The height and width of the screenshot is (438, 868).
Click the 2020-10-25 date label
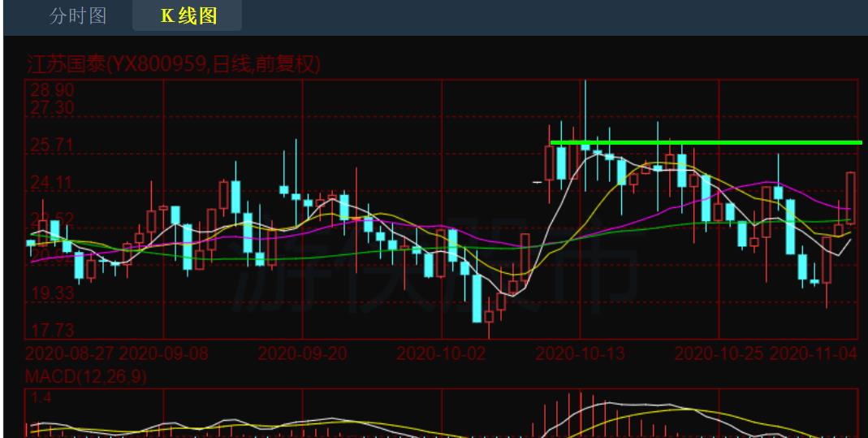(x=719, y=353)
